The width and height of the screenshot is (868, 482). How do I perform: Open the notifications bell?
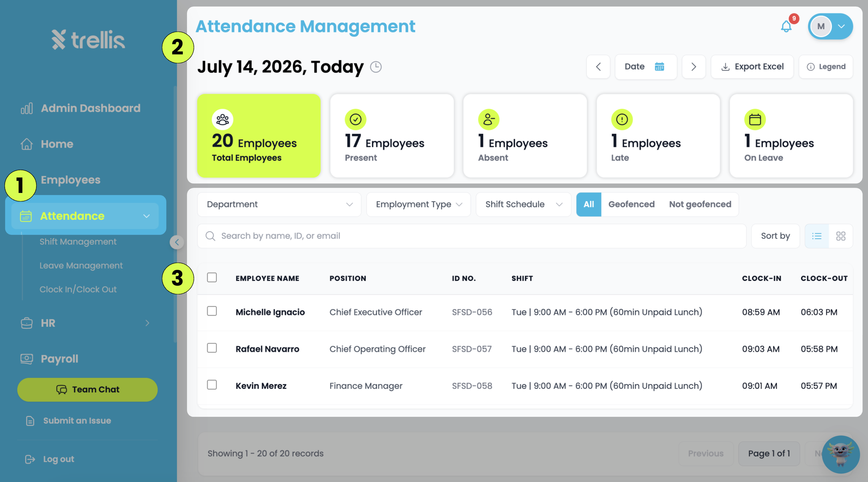click(x=786, y=26)
